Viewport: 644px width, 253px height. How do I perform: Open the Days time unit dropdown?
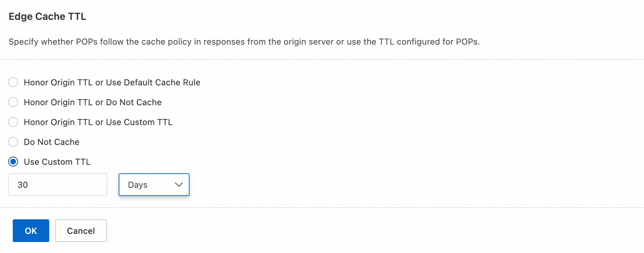(154, 185)
